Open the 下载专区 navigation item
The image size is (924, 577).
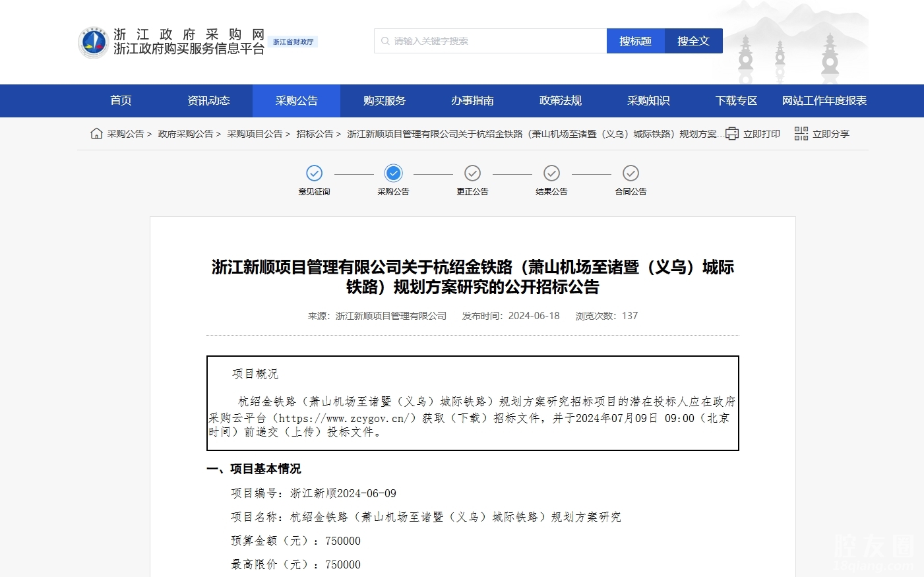736,101
